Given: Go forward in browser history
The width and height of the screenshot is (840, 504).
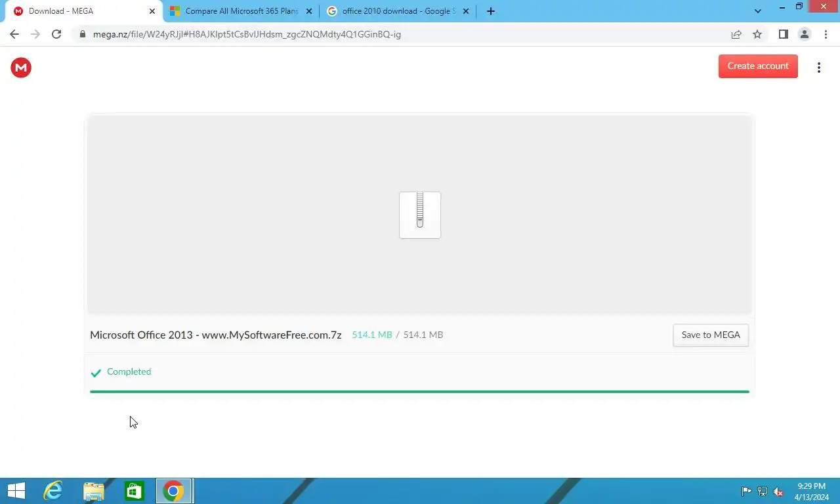Looking at the screenshot, I should [35, 34].
